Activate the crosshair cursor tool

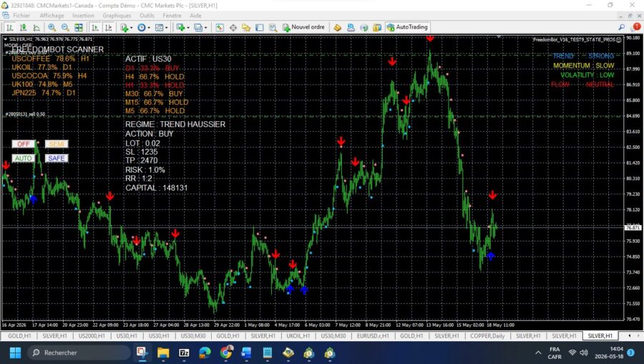[233, 27]
